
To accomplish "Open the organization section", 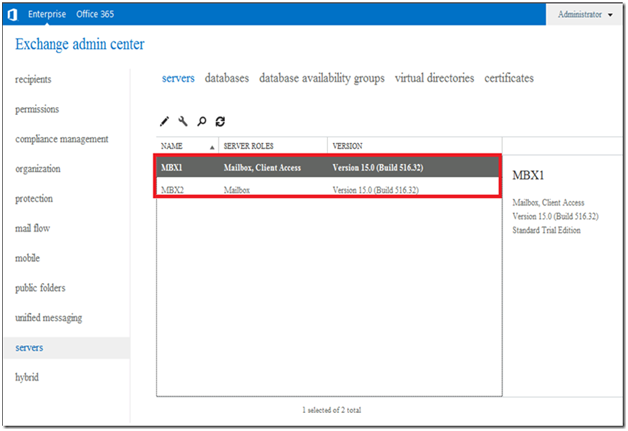I will [38, 169].
